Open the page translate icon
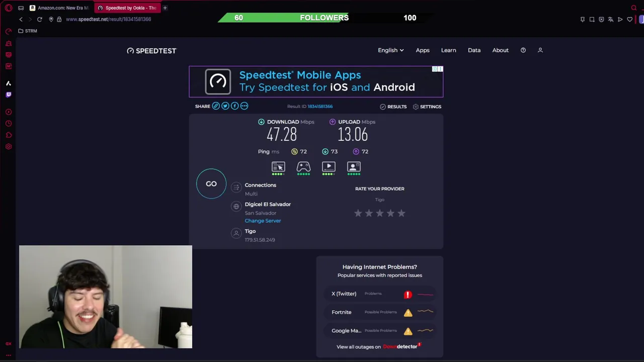 tap(611, 19)
